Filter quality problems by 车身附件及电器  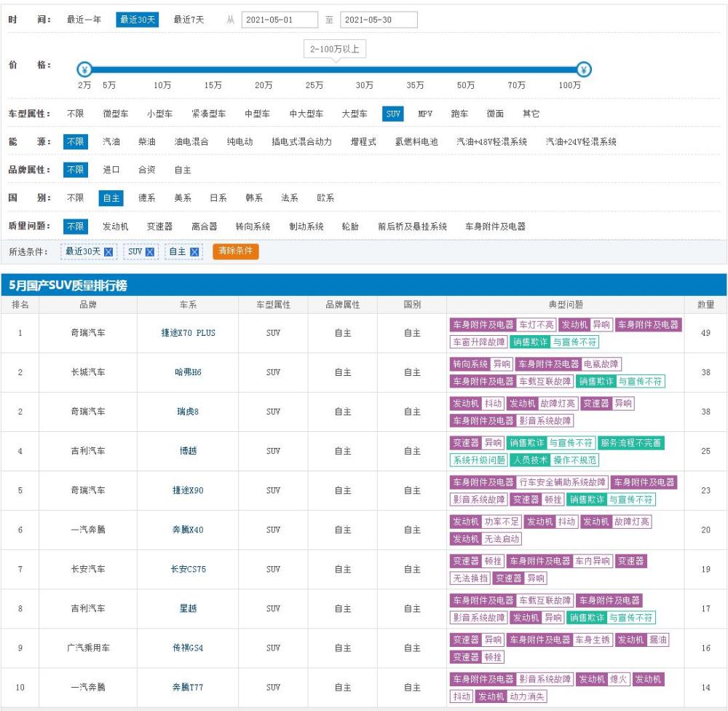[495, 227]
